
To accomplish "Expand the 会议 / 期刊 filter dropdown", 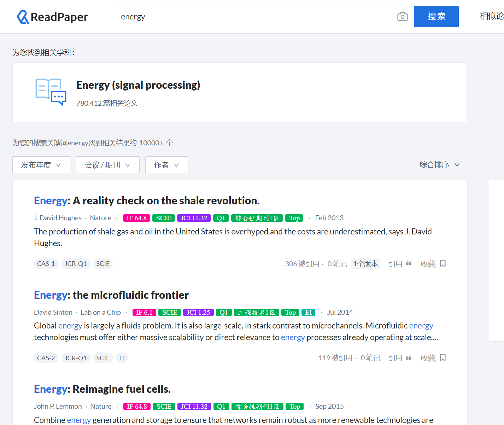I will [107, 165].
